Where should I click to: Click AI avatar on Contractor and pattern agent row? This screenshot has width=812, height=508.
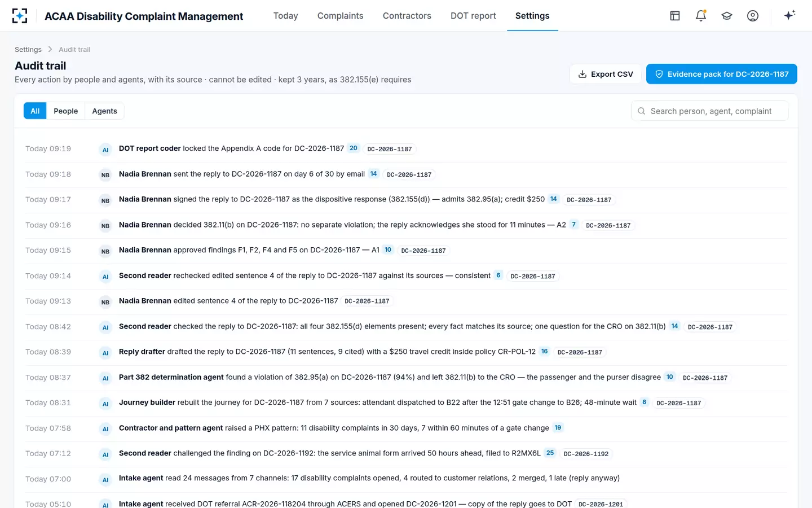pyautogui.click(x=105, y=429)
